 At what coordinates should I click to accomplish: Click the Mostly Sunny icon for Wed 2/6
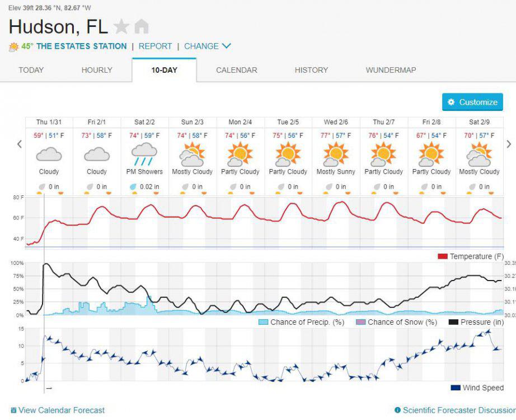336,154
